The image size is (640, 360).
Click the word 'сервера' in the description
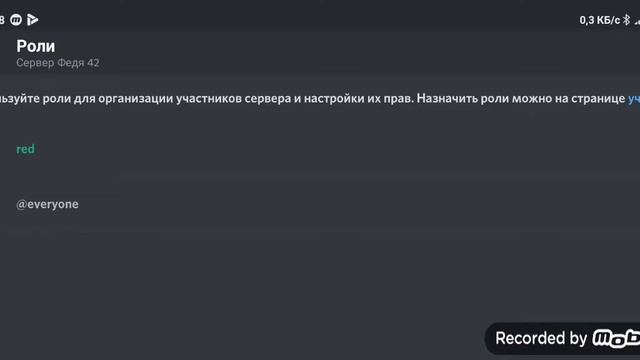click(x=268, y=98)
